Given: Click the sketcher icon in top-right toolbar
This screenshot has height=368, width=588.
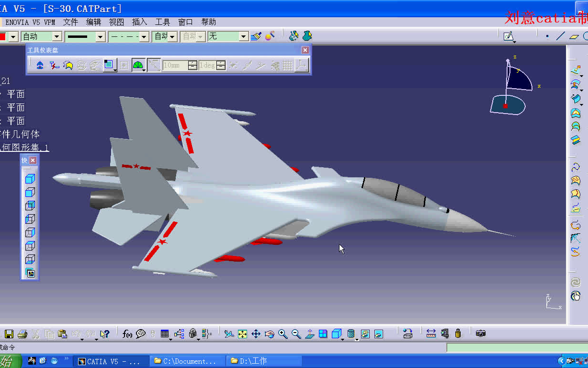Looking at the screenshot, I should click(509, 36).
